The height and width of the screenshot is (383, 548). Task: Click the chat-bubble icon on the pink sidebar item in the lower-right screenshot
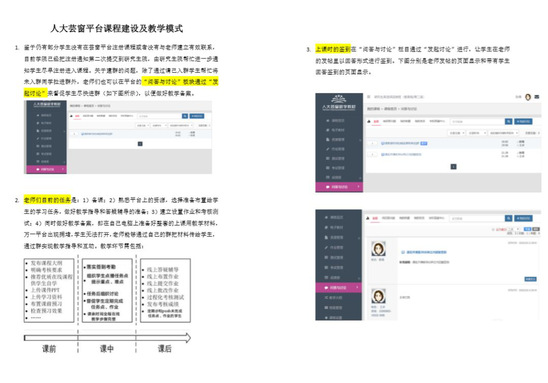[x=326, y=288]
